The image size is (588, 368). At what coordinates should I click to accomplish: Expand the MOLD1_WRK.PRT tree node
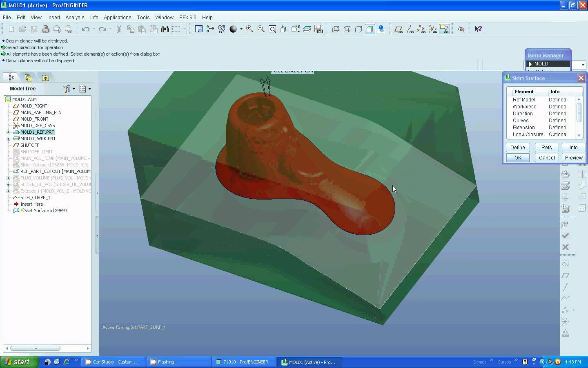coord(9,139)
